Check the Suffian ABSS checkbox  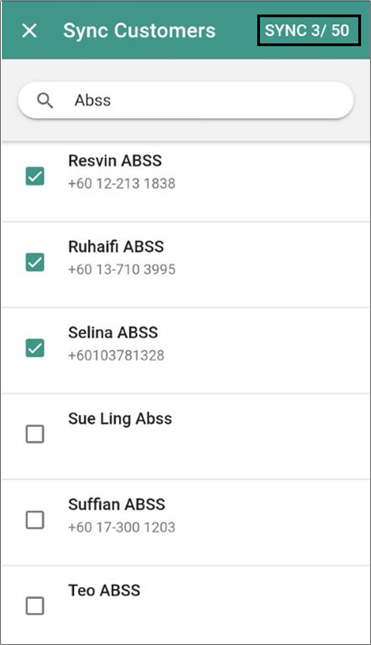pyautogui.click(x=35, y=520)
